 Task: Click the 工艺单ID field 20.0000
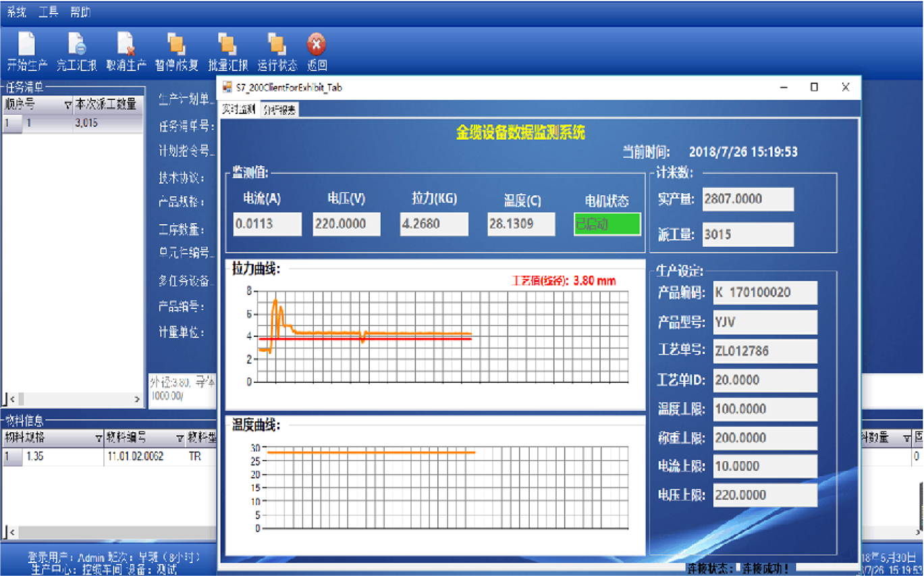coord(765,380)
